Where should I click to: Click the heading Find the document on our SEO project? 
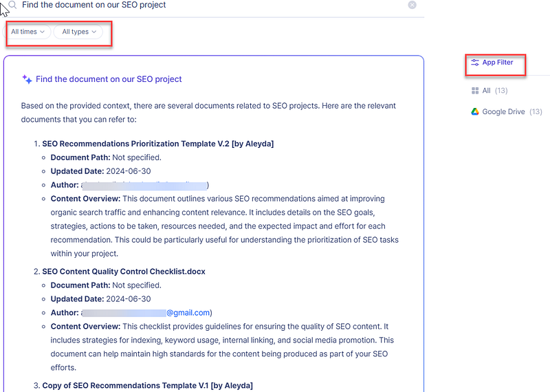109,79
